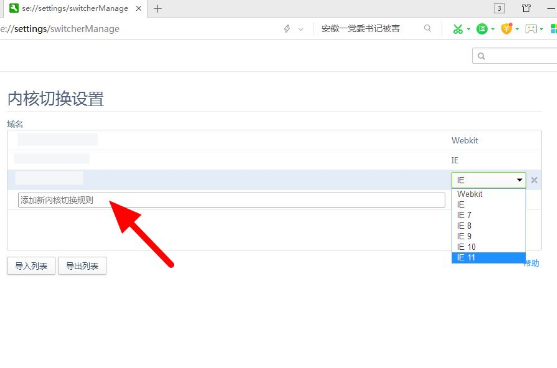This screenshot has height=368, width=557.
Task: Expand the orange shield icon dropdown
Action: 517,29
